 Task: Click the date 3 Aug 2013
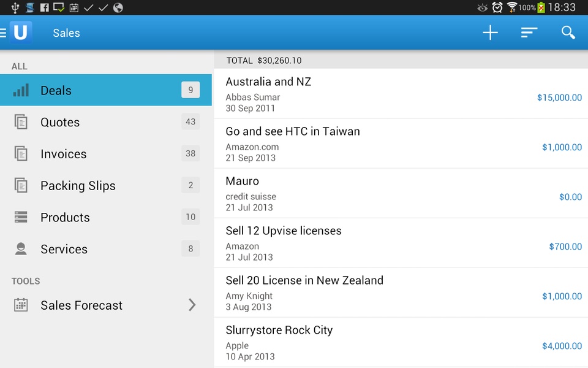(248, 307)
